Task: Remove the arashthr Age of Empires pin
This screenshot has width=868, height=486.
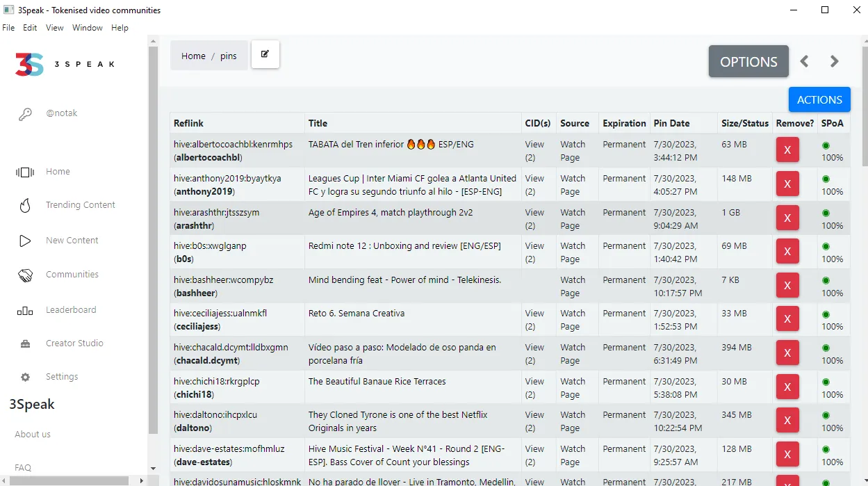Action: point(787,218)
